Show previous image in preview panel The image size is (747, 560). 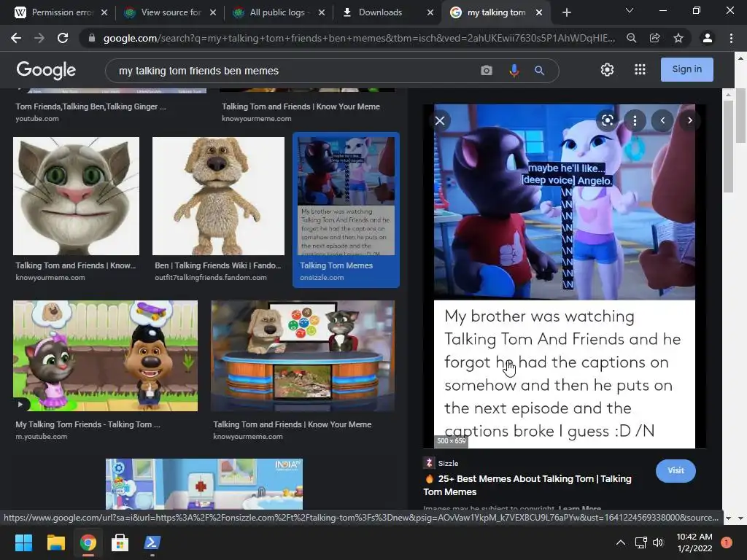[662, 120]
